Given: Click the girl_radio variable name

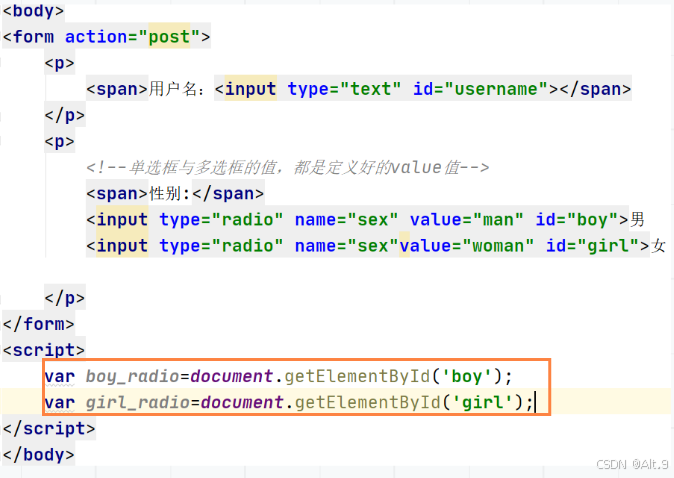Looking at the screenshot, I should 138,403.
